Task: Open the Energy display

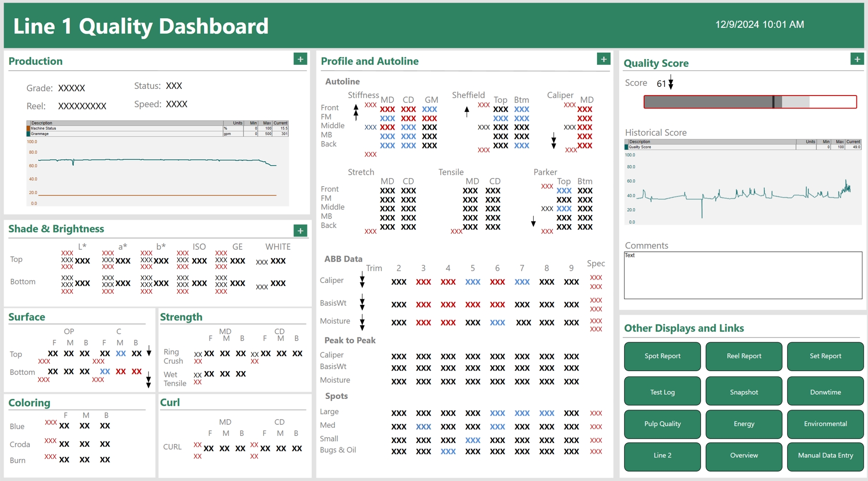Action: (744, 424)
